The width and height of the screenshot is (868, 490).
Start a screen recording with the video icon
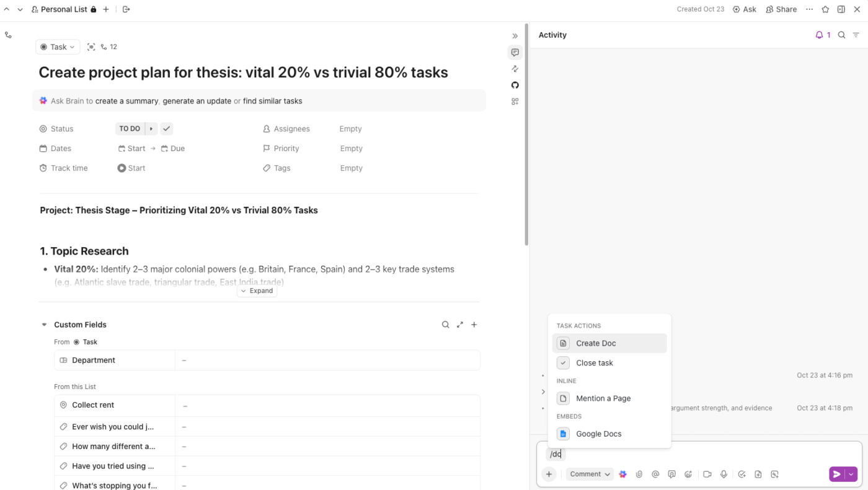[707, 475]
